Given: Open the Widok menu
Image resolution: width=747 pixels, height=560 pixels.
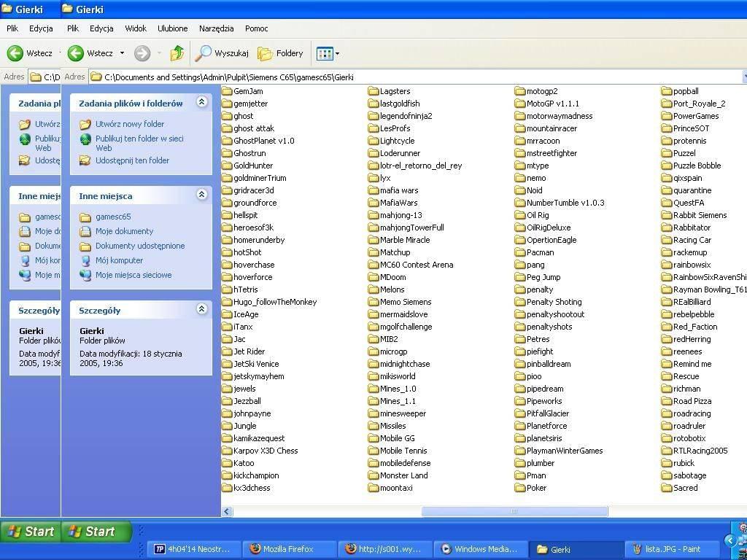Looking at the screenshot, I should [136, 28].
